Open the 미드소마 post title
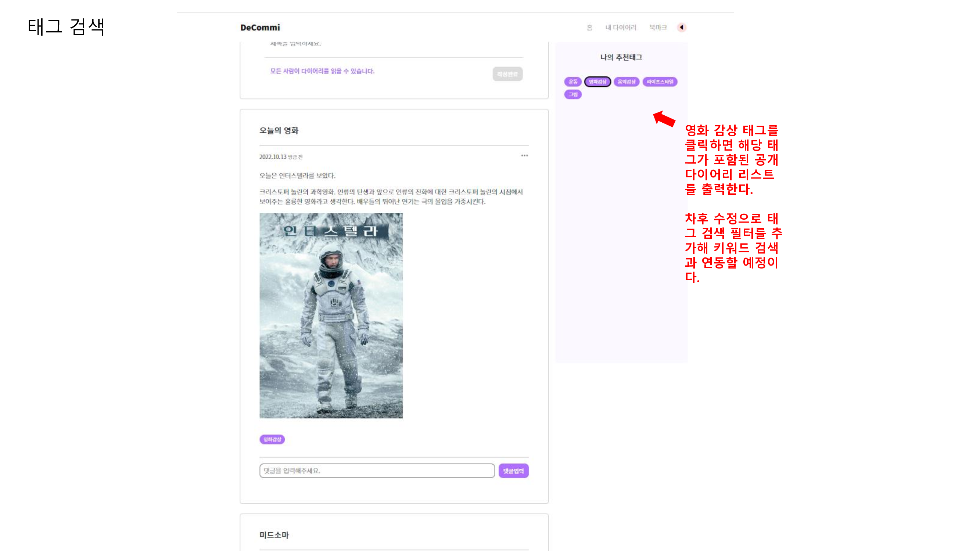The width and height of the screenshot is (980, 551). click(274, 535)
